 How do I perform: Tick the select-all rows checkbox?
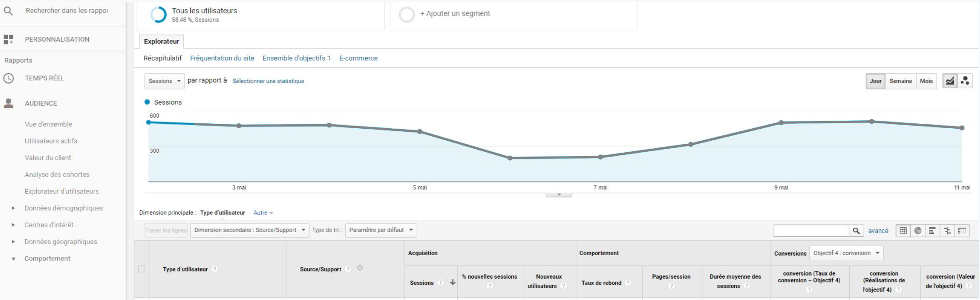pyautogui.click(x=142, y=269)
